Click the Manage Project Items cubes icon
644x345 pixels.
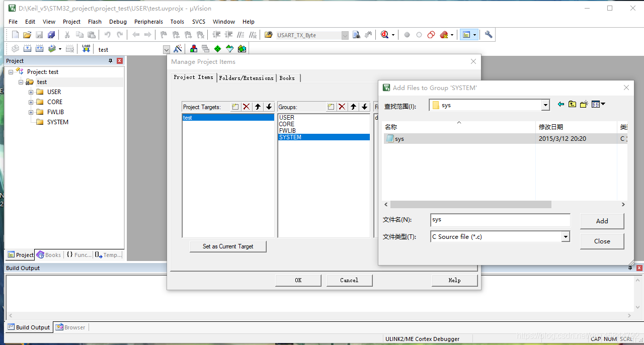[x=193, y=49]
